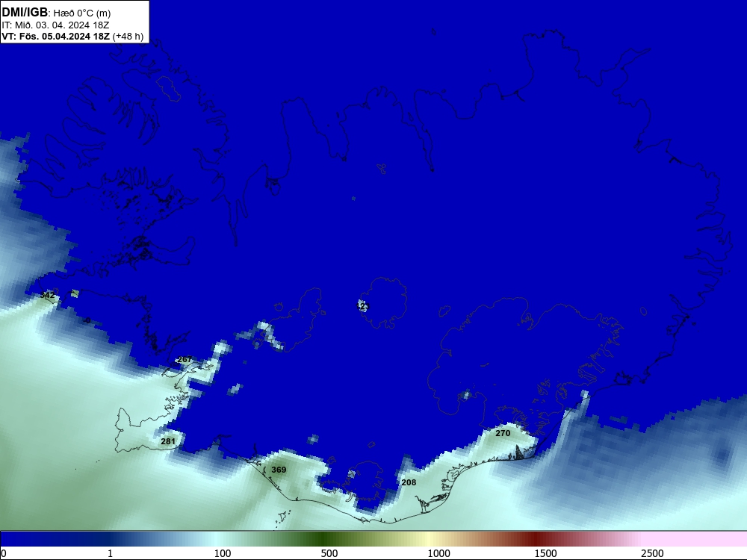The width and height of the screenshot is (747, 560).
Task: Click the legend label 1000
Action: pos(438,553)
